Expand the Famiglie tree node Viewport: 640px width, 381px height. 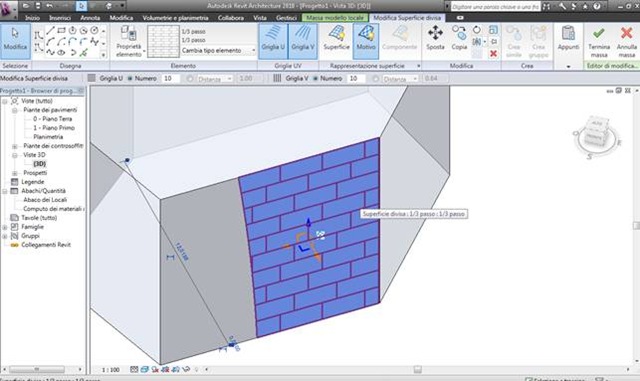pos(5,227)
